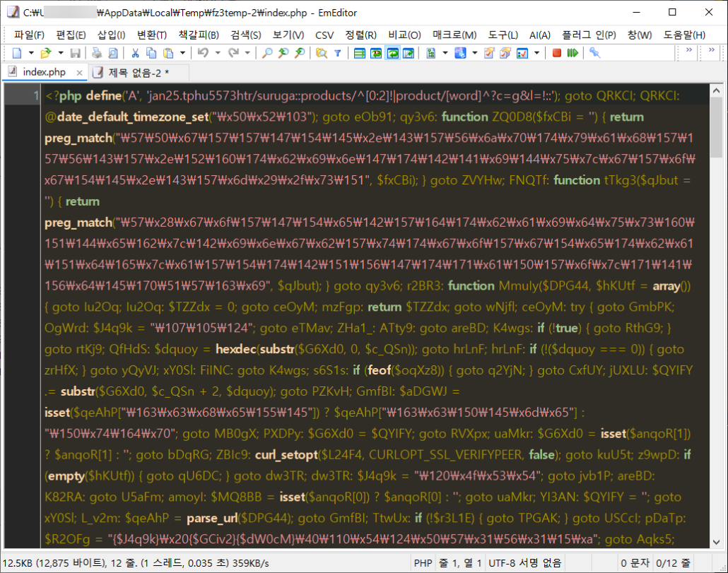Screen dimensions: 728x573
Task: Open the 플러그 인(P) menu
Action: point(589,35)
